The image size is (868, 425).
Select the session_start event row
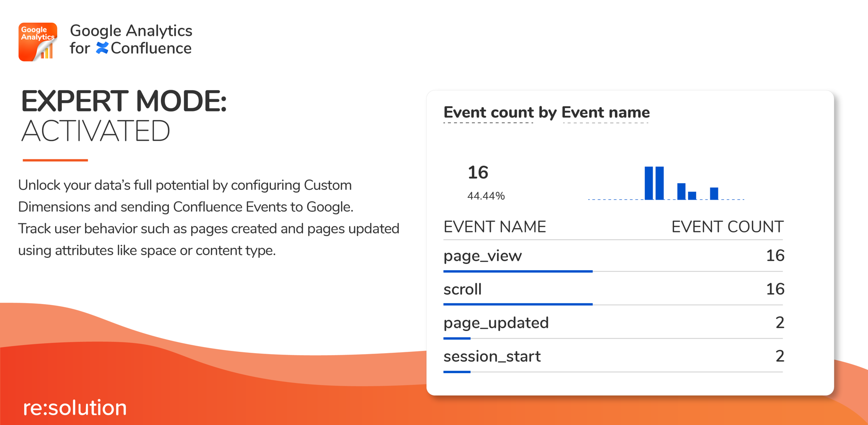pos(613,357)
